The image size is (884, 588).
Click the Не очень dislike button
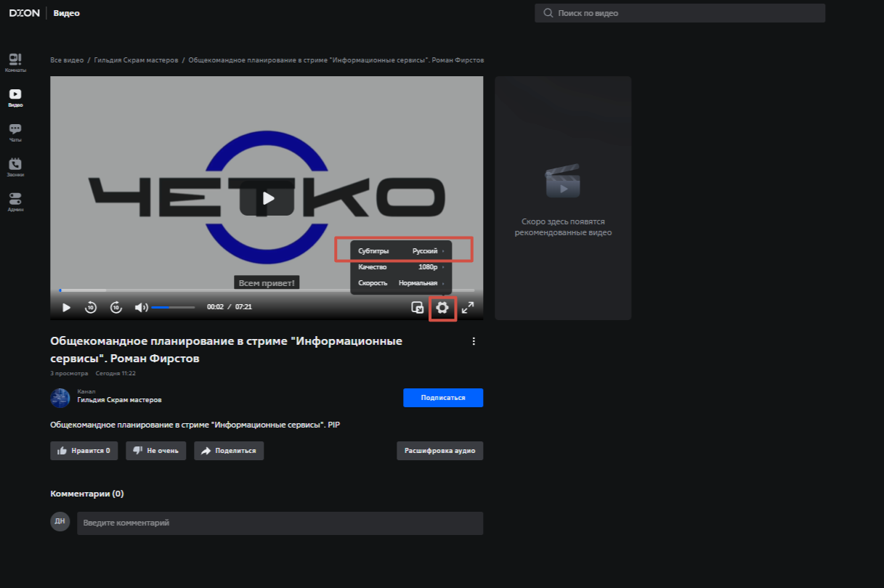point(156,451)
